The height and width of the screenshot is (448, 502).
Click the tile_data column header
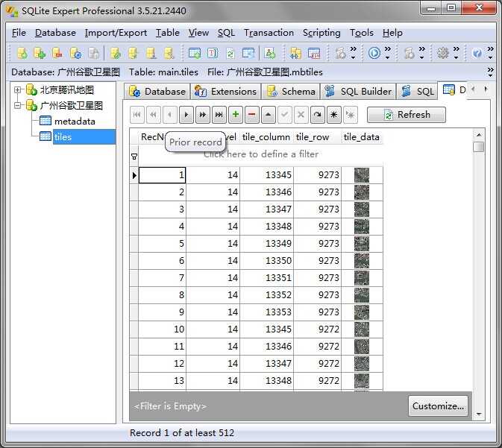[362, 137]
